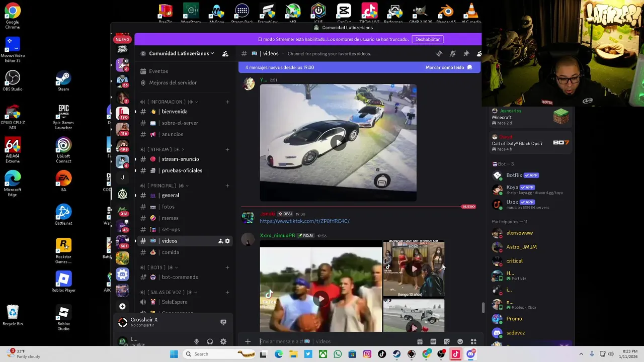Click add a server plus button
Viewport: 644px width, 362px height.
(122, 306)
